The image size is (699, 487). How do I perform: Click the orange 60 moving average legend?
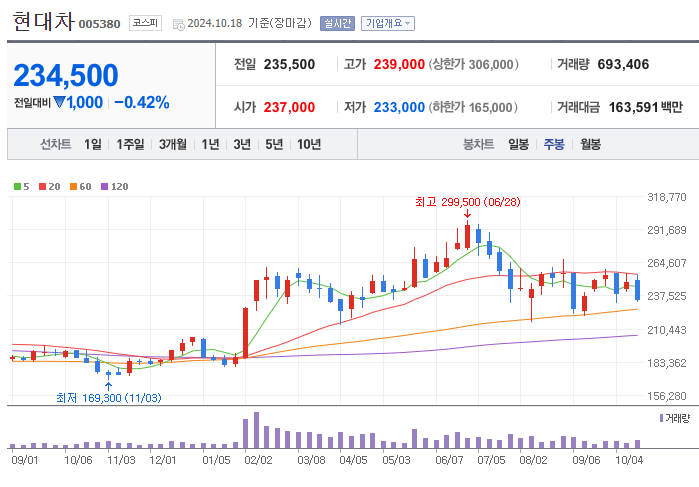click(80, 186)
